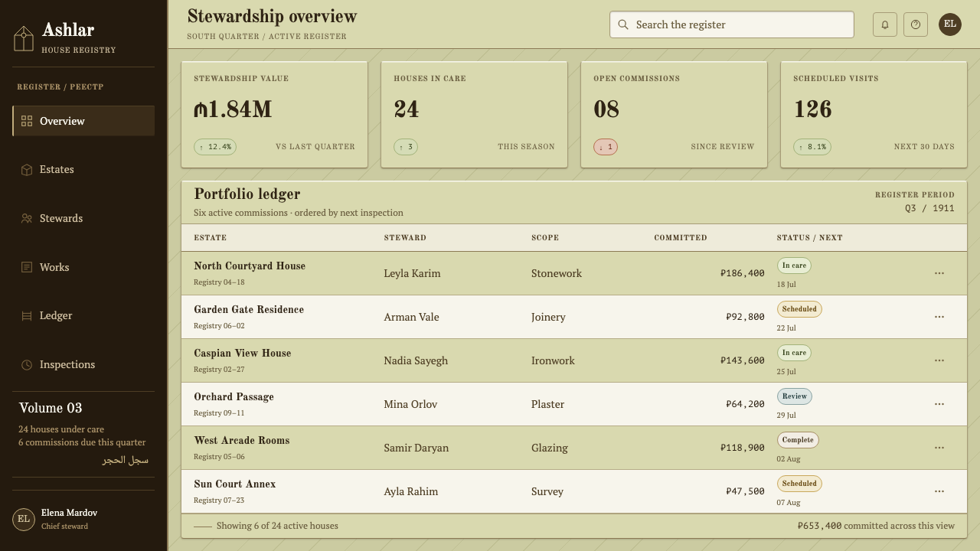Click the Ledger icon in sidebar

[27, 316]
